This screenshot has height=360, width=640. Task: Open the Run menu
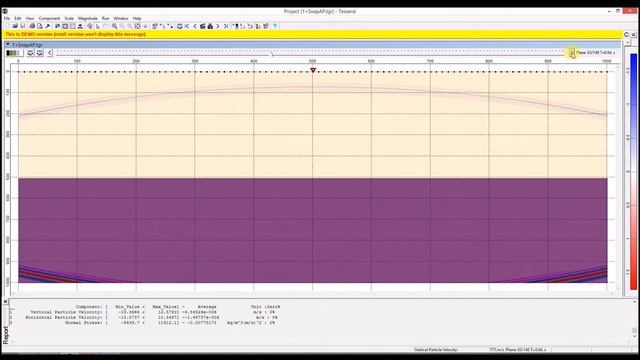[105, 18]
